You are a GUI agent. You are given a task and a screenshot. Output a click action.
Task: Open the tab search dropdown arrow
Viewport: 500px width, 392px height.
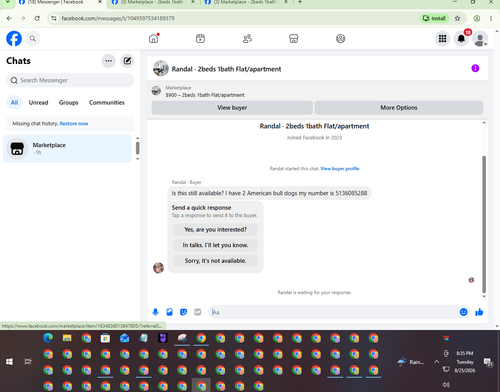tap(7, 2)
